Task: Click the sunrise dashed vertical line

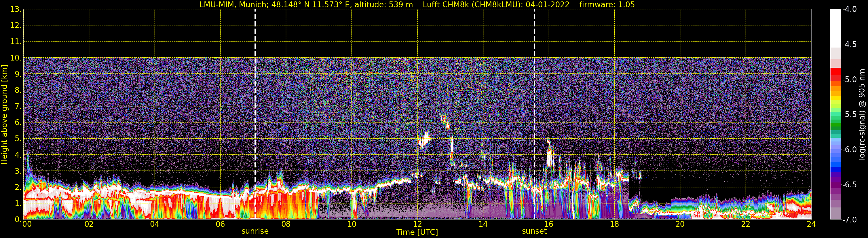Action: (255, 114)
